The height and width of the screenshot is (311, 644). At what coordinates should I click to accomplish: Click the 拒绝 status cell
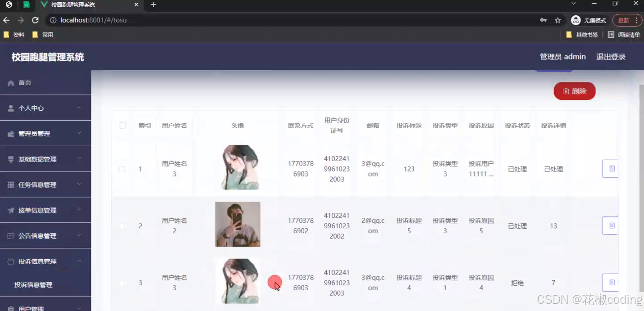(517, 283)
